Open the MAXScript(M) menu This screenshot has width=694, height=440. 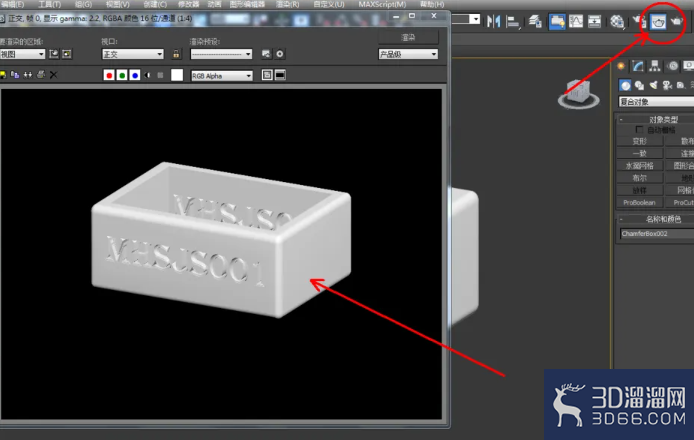point(382,4)
